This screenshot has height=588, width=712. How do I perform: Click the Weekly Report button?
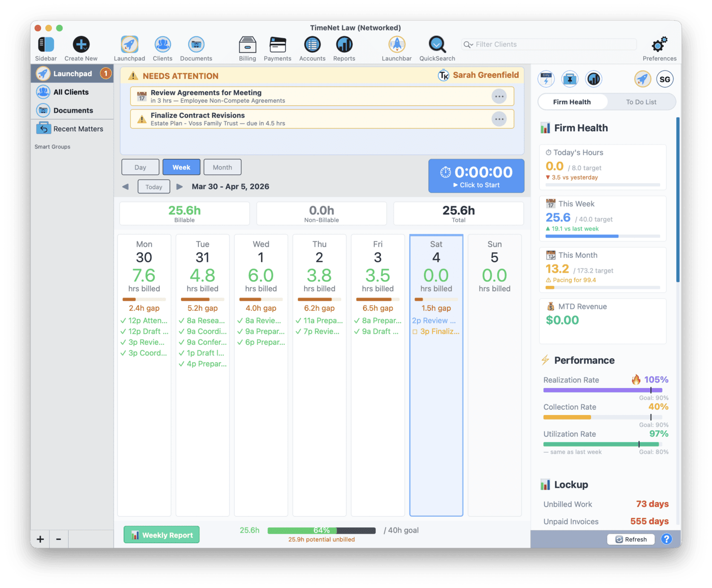coord(161,535)
